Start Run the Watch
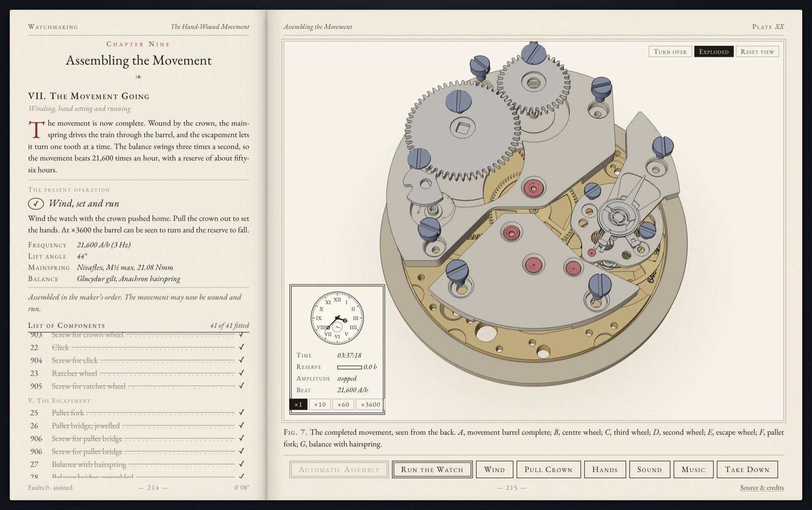The height and width of the screenshot is (510, 812). [432, 469]
